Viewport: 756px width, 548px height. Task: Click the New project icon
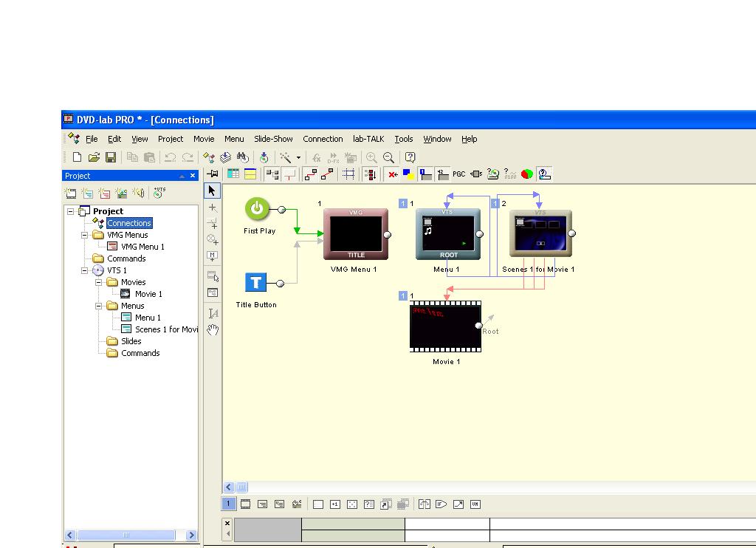pos(77,157)
